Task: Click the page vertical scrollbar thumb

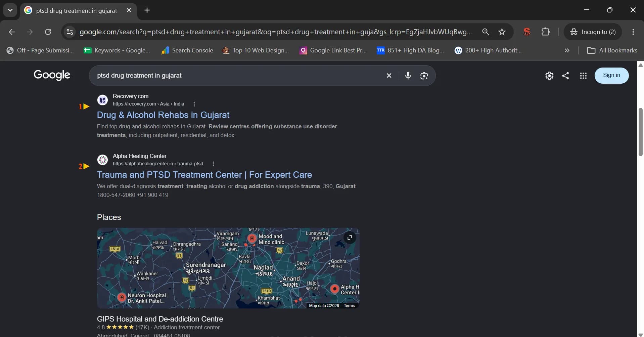Action: tap(640, 132)
